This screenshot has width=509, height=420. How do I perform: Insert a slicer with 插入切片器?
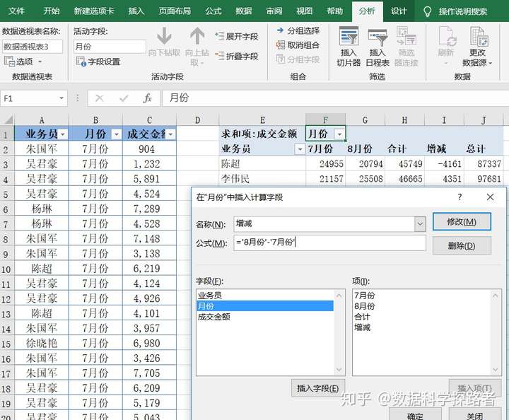click(349, 46)
